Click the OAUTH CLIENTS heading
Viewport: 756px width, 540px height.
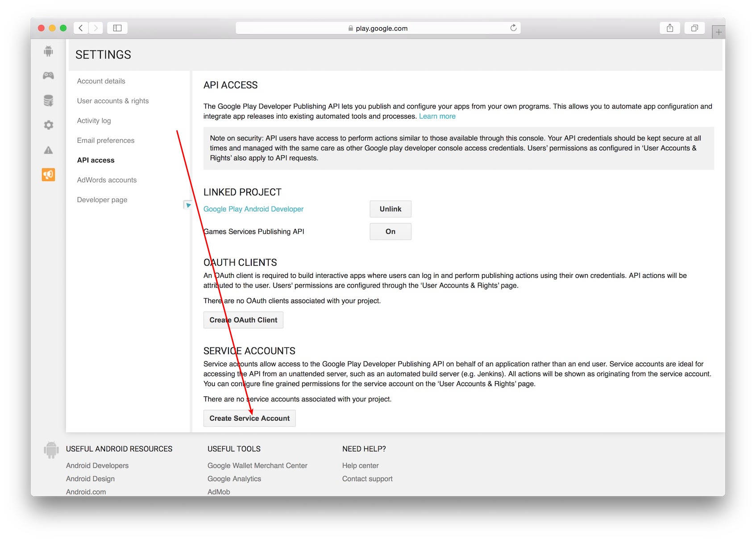tap(240, 263)
